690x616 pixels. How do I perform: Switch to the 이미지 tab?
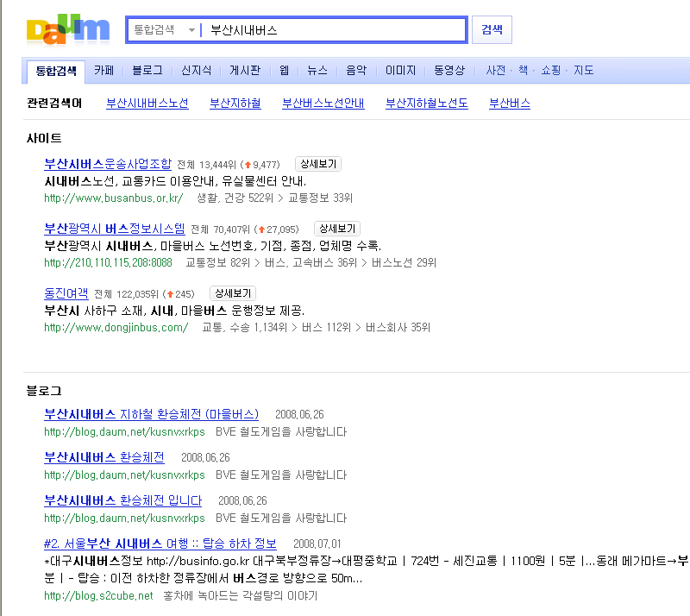click(x=400, y=71)
